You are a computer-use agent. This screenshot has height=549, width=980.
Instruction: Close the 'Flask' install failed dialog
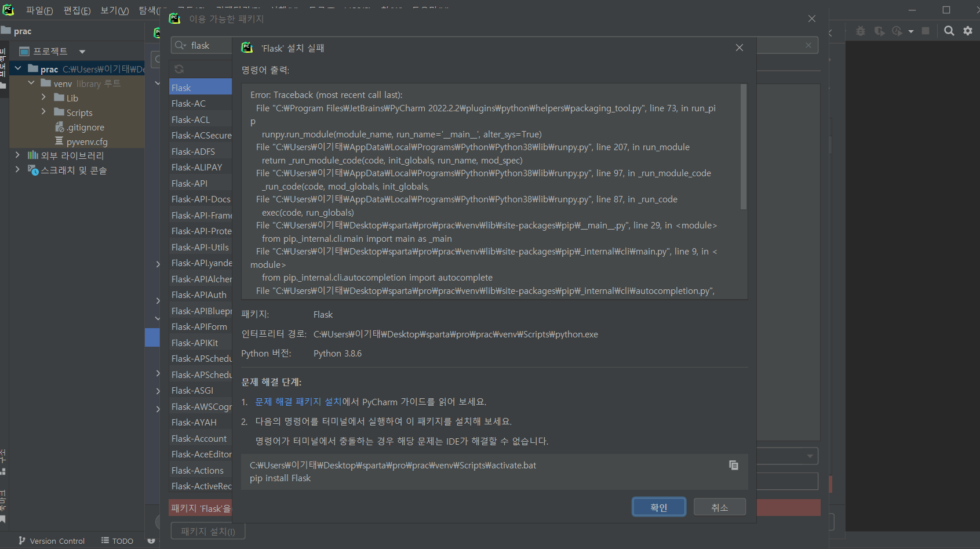click(x=739, y=48)
